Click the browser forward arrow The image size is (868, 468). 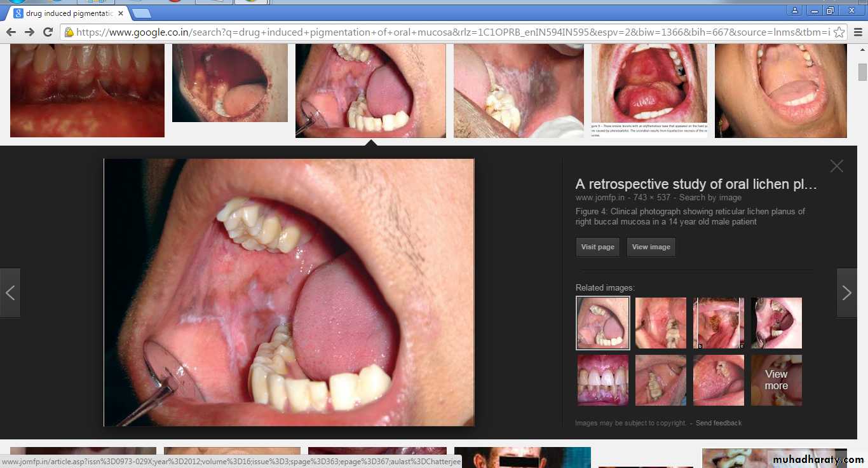point(29,32)
